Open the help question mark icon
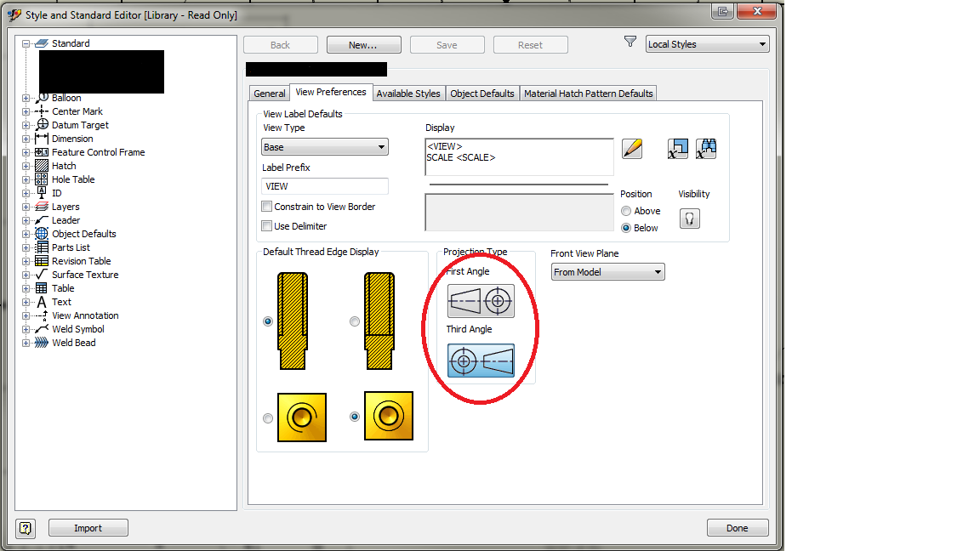980x551 pixels. (x=25, y=527)
